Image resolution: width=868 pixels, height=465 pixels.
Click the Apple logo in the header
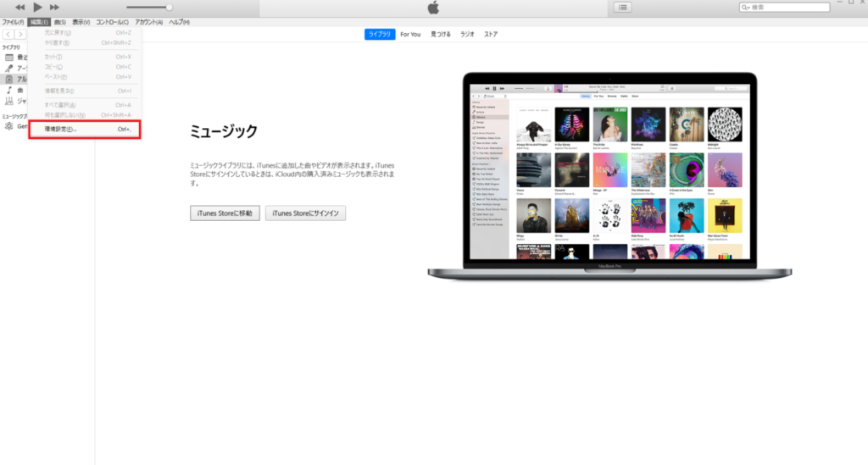click(433, 7)
